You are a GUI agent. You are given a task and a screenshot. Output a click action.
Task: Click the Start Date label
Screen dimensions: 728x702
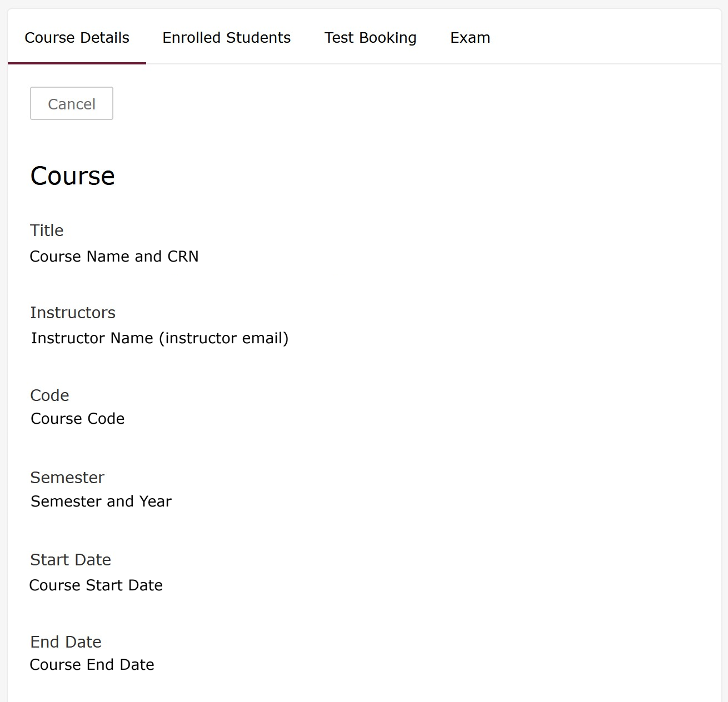click(71, 560)
